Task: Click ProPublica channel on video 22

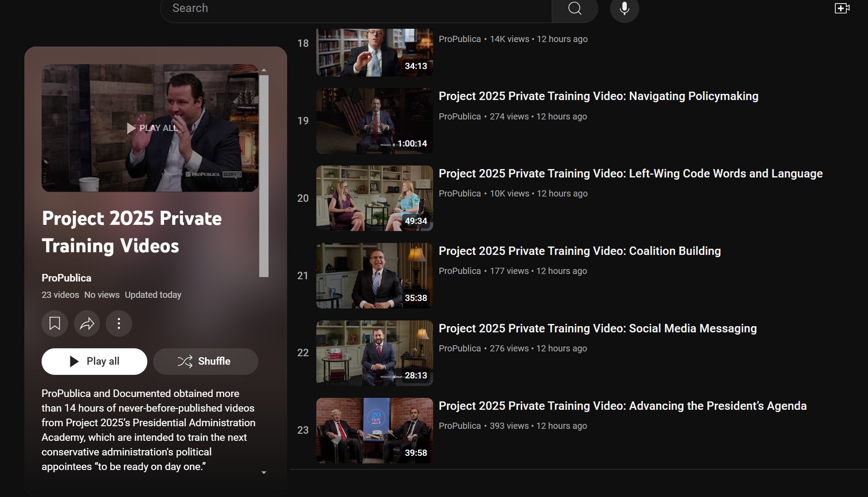Action: tap(460, 348)
